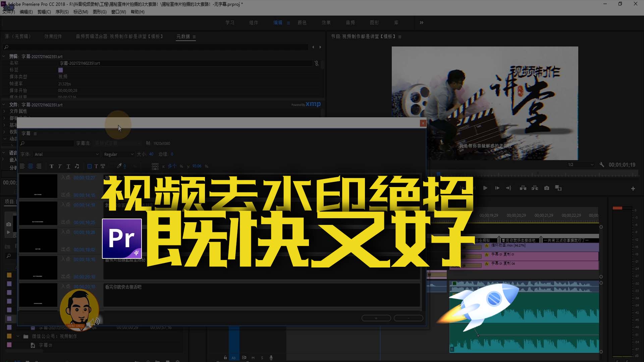
Task: Open the 字幕 panel menu
Action: point(35,133)
